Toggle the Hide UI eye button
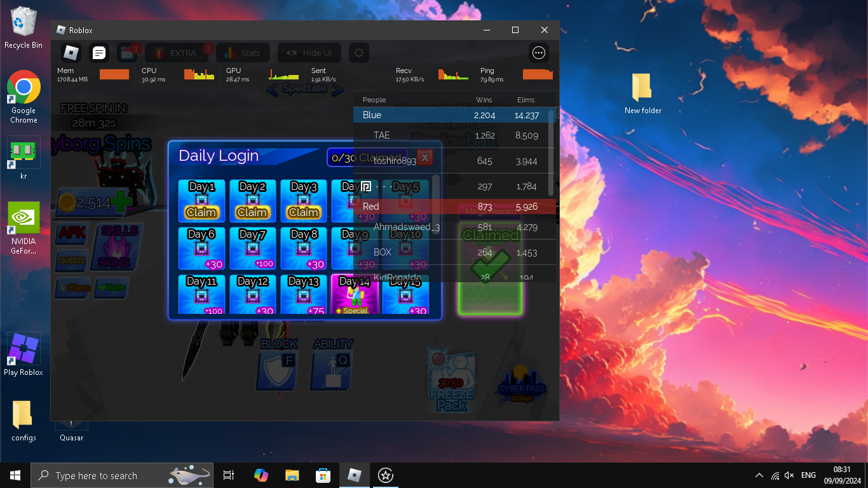This screenshot has width=868, height=488. click(309, 53)
